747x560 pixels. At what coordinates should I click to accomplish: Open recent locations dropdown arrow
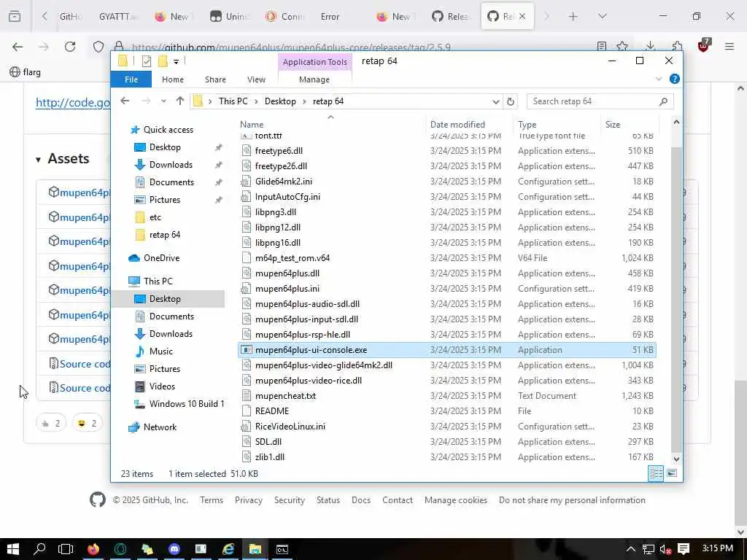[163, 101]
